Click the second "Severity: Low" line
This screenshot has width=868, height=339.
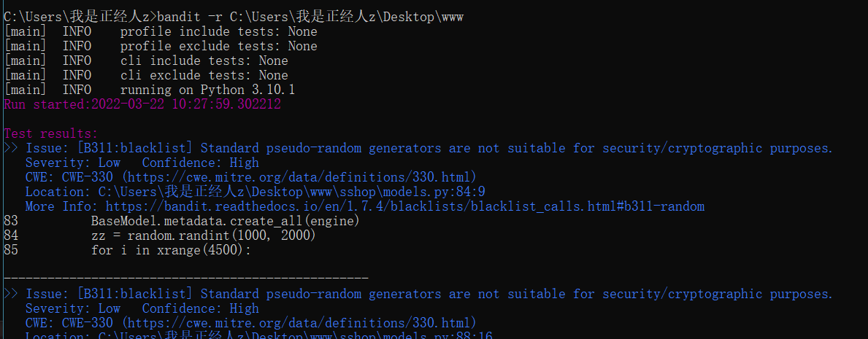tap(73, 308)
